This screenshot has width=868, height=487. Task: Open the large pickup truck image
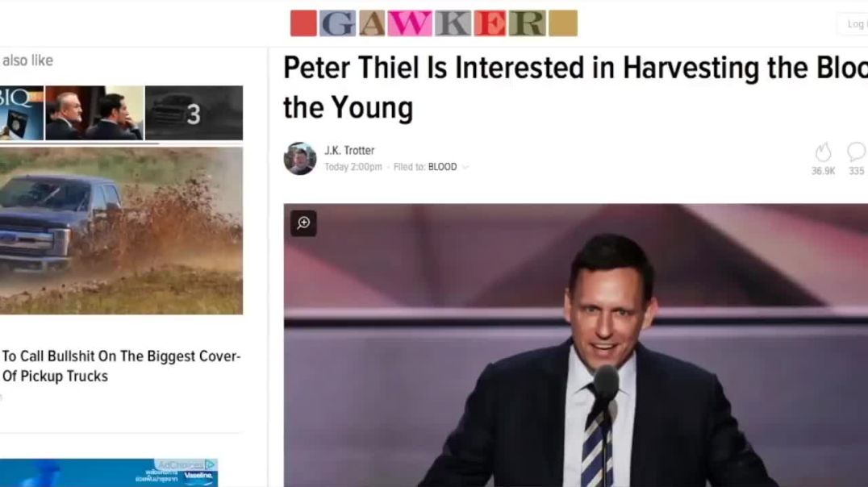[121, 231]
